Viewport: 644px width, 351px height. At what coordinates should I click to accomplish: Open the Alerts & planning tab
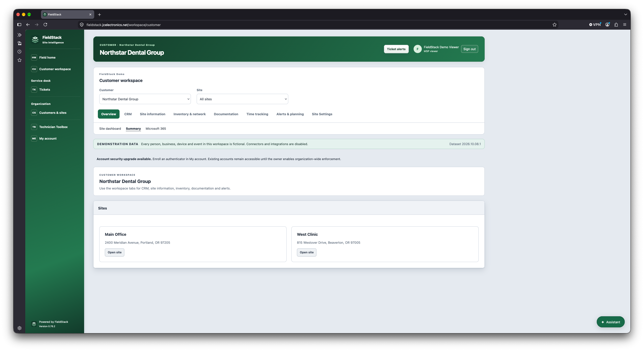click(x=290, y=114)
